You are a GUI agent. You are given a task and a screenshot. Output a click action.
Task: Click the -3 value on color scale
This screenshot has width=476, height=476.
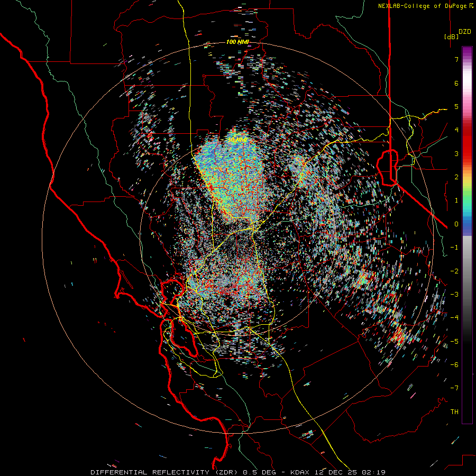coord(454,294)
